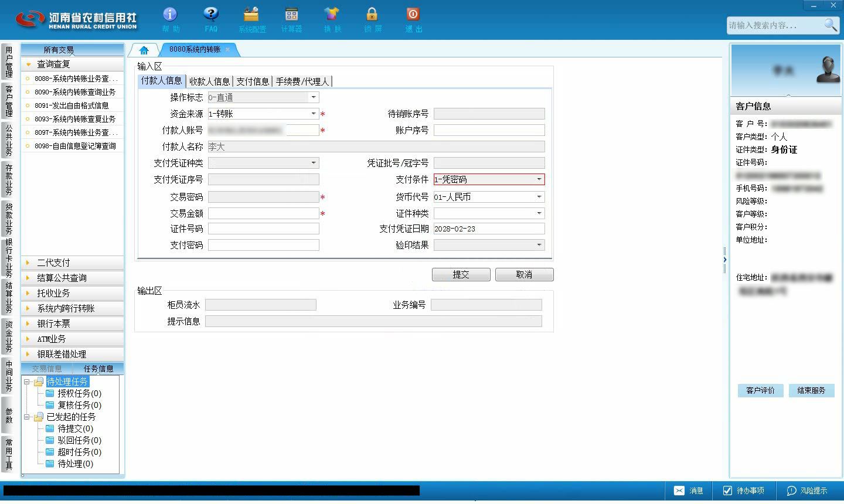The image size is (844, 504).
Task: Click the 取消 button
Action: [x=524, y=274]
